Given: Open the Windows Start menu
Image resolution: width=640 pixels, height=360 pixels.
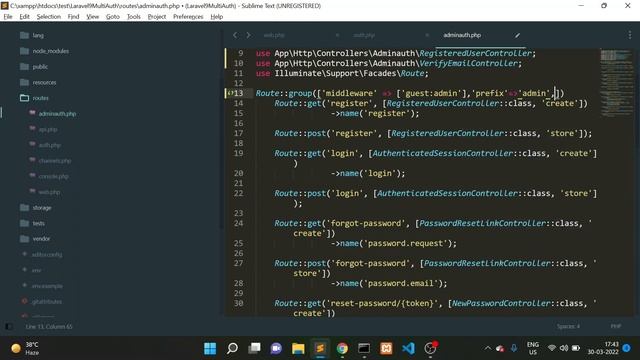Looking at the screenshot, I should pyautogui.click(x=210, y=348).
